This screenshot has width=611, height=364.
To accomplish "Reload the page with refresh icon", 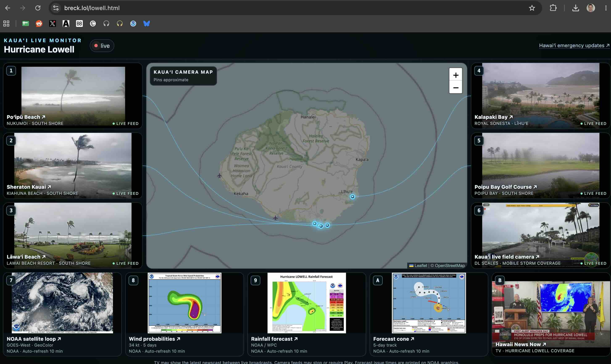I will [x=38, y=8].
